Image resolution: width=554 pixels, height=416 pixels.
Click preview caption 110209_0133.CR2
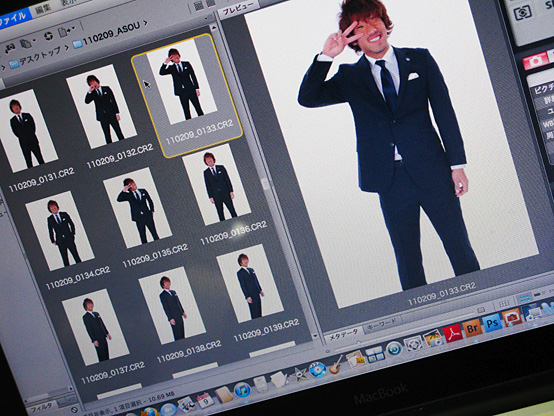pyautogui.click(x=442, y=294)
